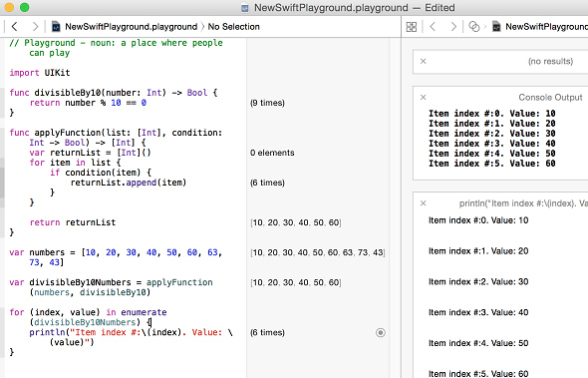Click the (9 times) result in the sidebar
This screenshot has height=378, width=588.
pyautogui.click(x=267, y=103)
